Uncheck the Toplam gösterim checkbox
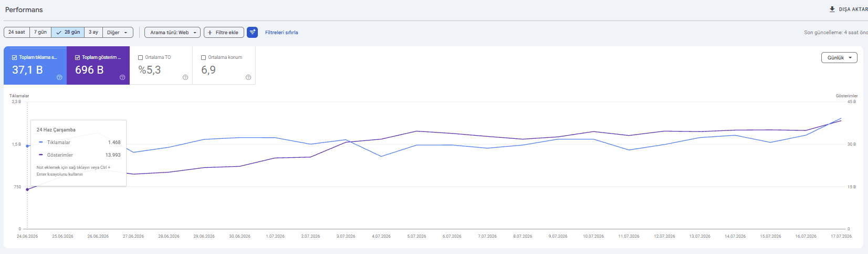Viewport: 868px width, 254px height. 78,57
